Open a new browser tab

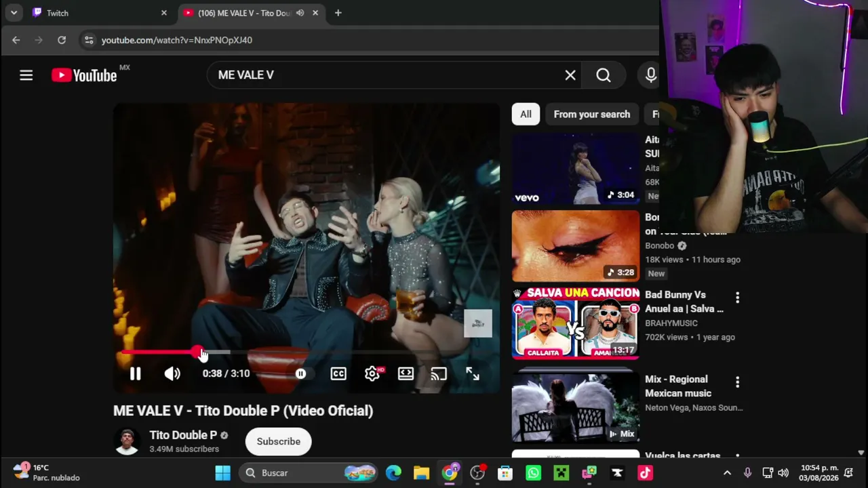[338, 13]
